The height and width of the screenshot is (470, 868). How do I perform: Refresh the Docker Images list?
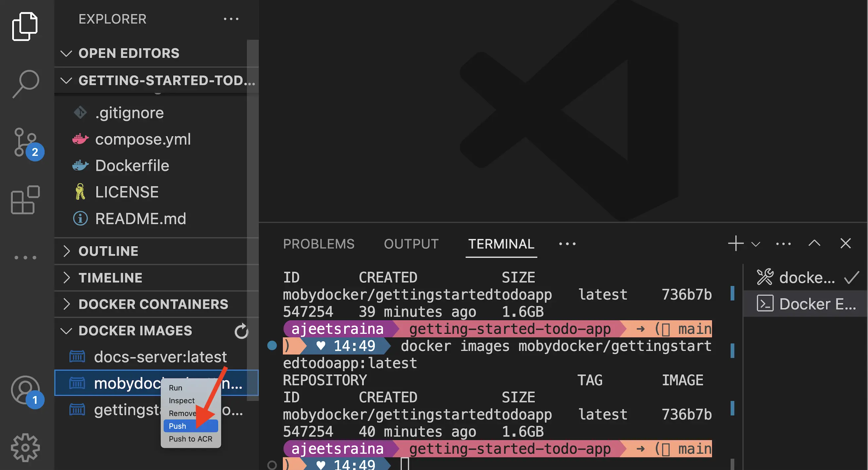click(x=241, y=331)
